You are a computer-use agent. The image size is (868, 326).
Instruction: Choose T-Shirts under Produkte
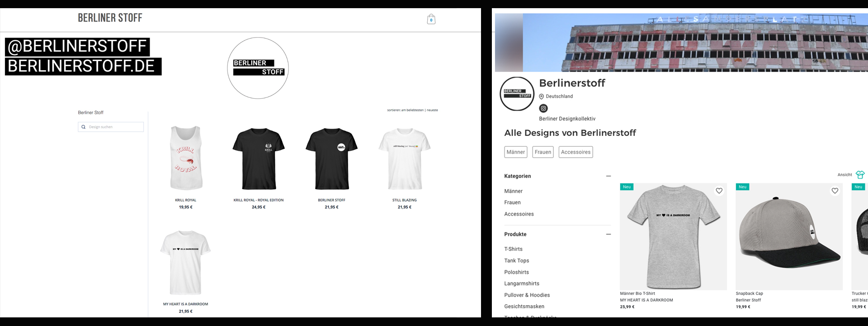tap(514, 249)
